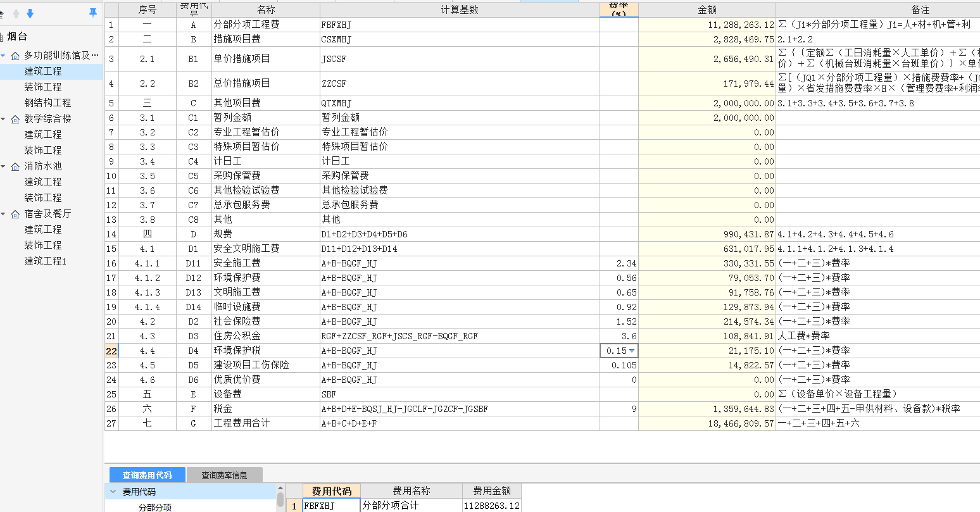Click the 规费 name cell in row 14
Screen dimensions: 980x512
click(266, 234)
